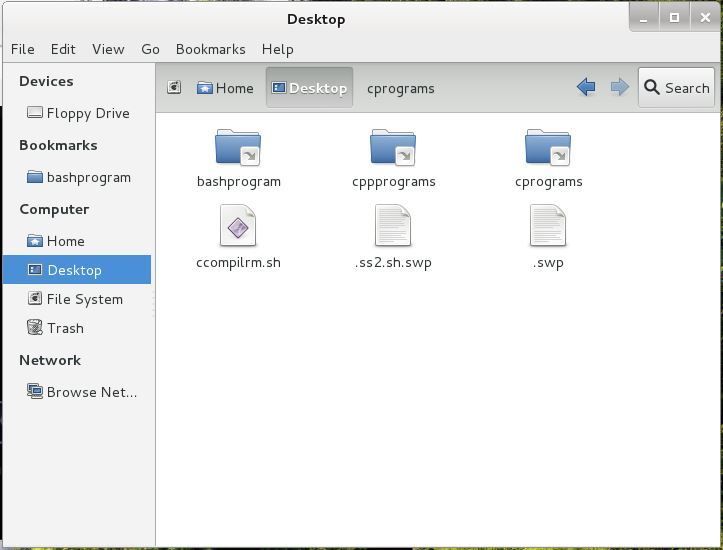Minimize the Desktop window

pyautogui.click(x=644, y=18)
